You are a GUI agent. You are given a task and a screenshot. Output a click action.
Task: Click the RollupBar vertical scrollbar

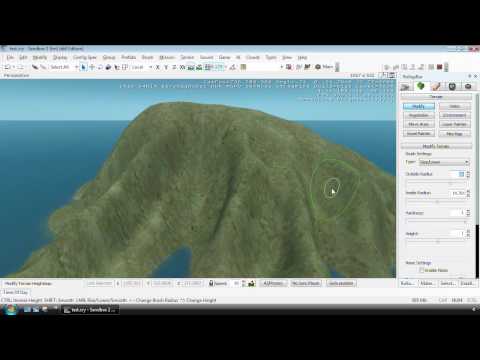click(477, 185)
